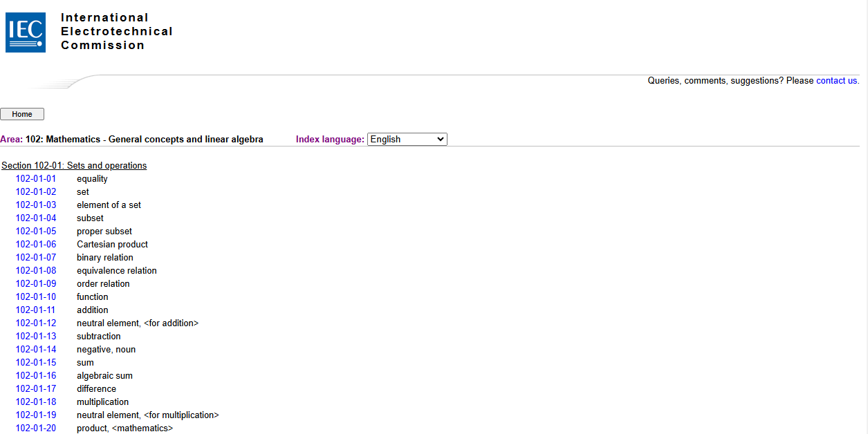Image resolution: width=868 pixels, height=434 pixels.
Task: Open the 102-01-04 subset link
Action: [x=36, y=218]
